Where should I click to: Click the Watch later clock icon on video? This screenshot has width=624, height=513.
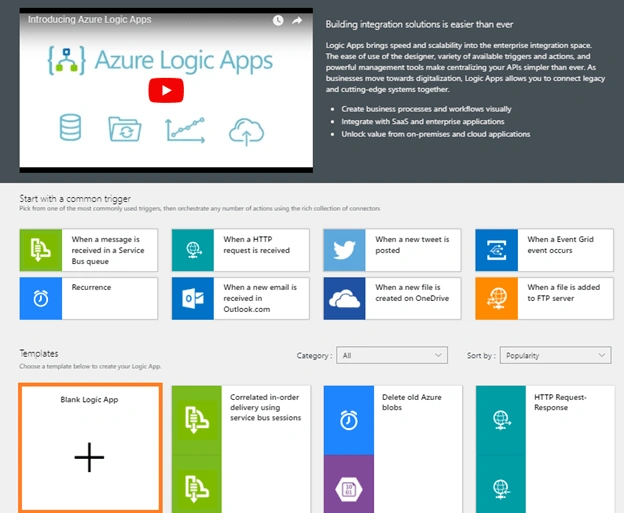(x=278, y=20)
